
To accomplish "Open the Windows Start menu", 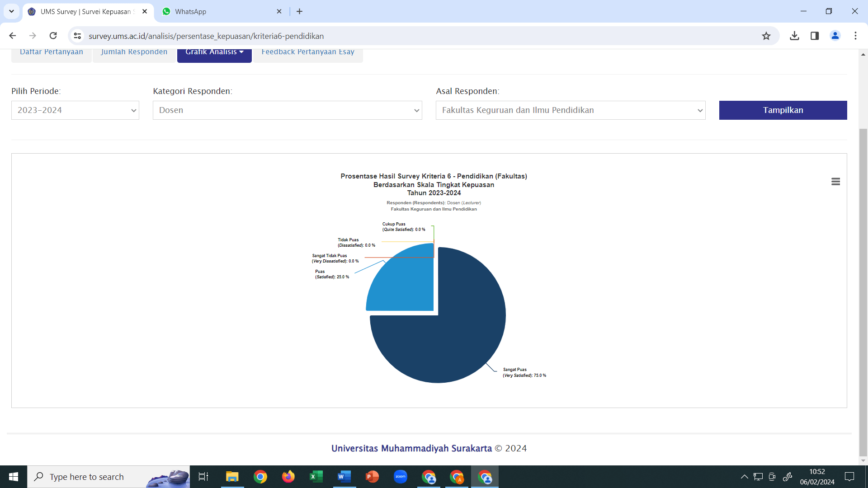I will point(14,477).
